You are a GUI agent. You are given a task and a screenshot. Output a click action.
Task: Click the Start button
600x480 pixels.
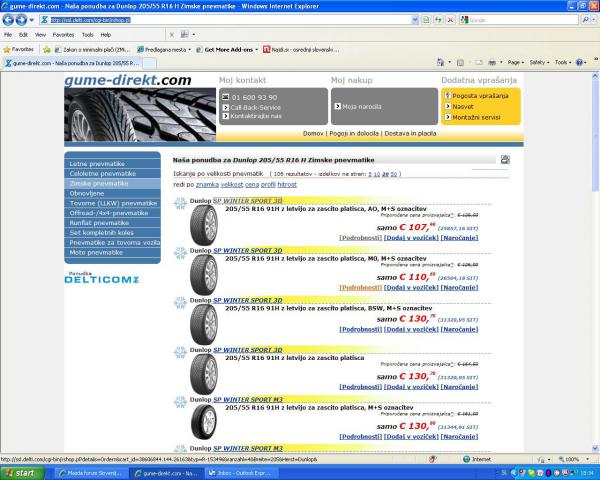pyautogui.click(x=22, y=473)
